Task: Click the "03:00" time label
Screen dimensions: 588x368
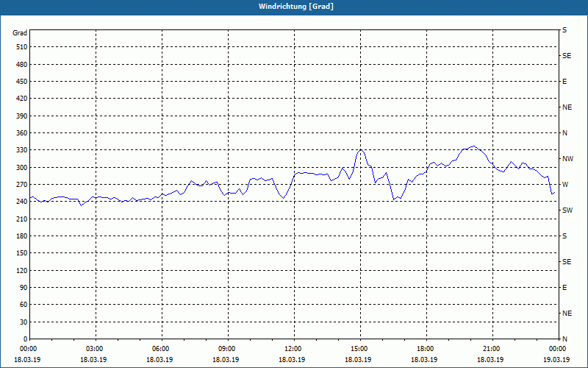Action: point(96,349)
